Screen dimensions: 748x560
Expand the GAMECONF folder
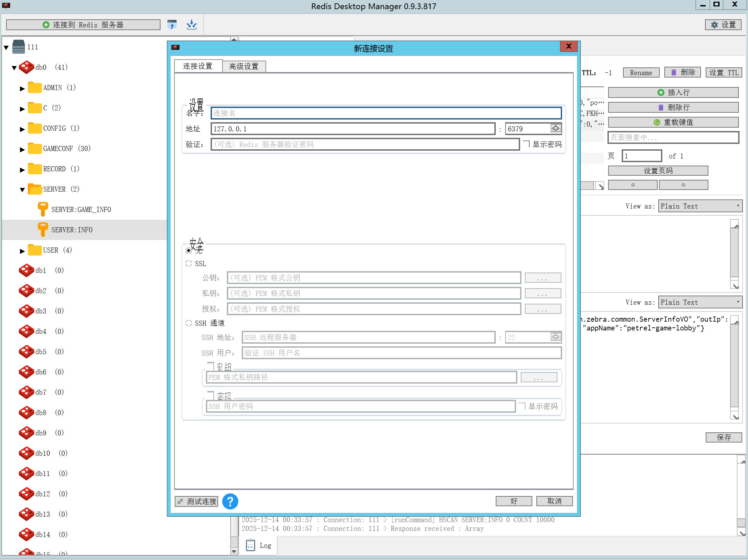tap(22, 149)
